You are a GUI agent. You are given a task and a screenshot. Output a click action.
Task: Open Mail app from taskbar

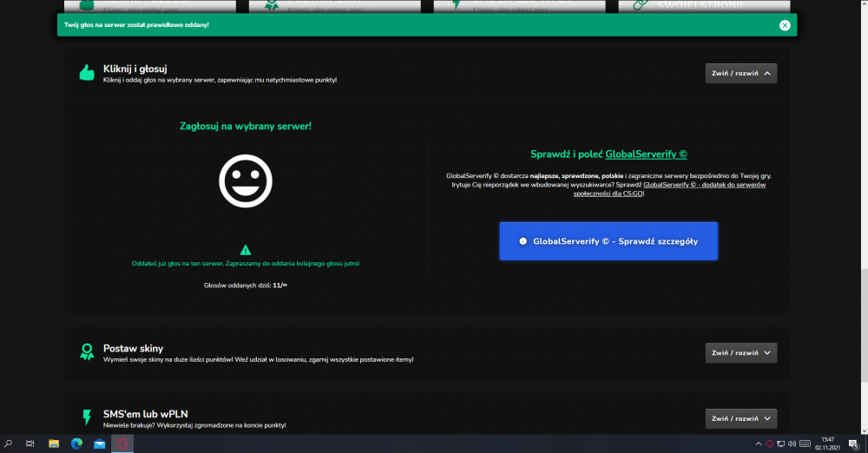click(100, 443)
